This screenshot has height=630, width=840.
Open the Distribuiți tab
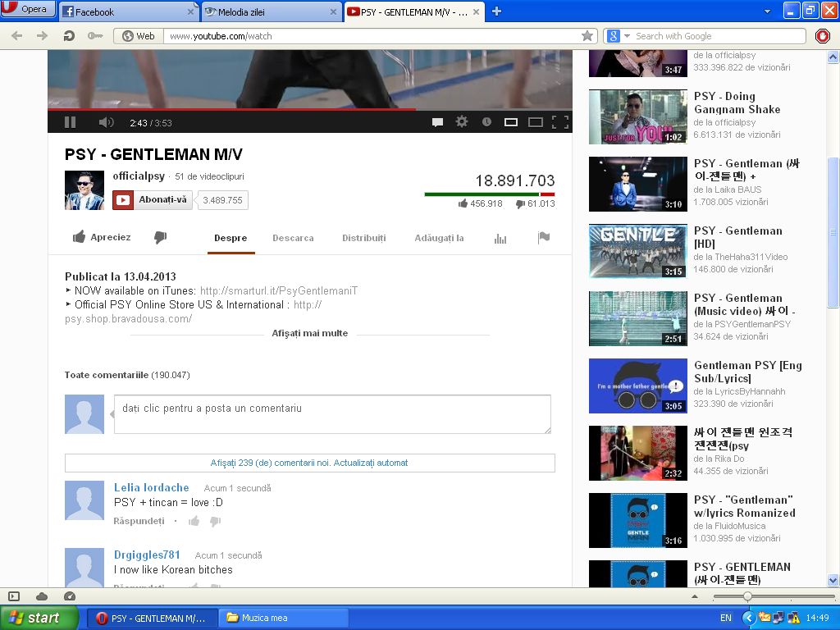click(x=363, y=238)
